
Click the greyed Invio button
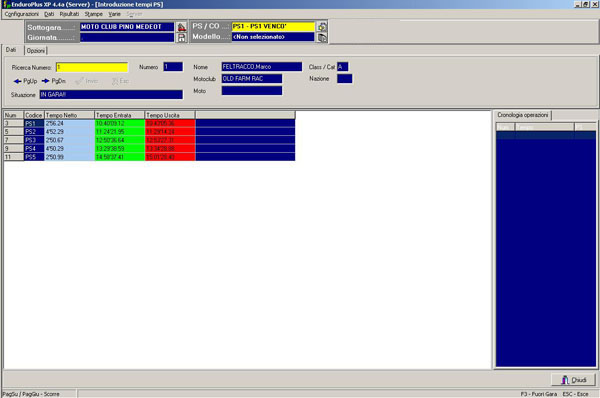click(x=87, y=81)
